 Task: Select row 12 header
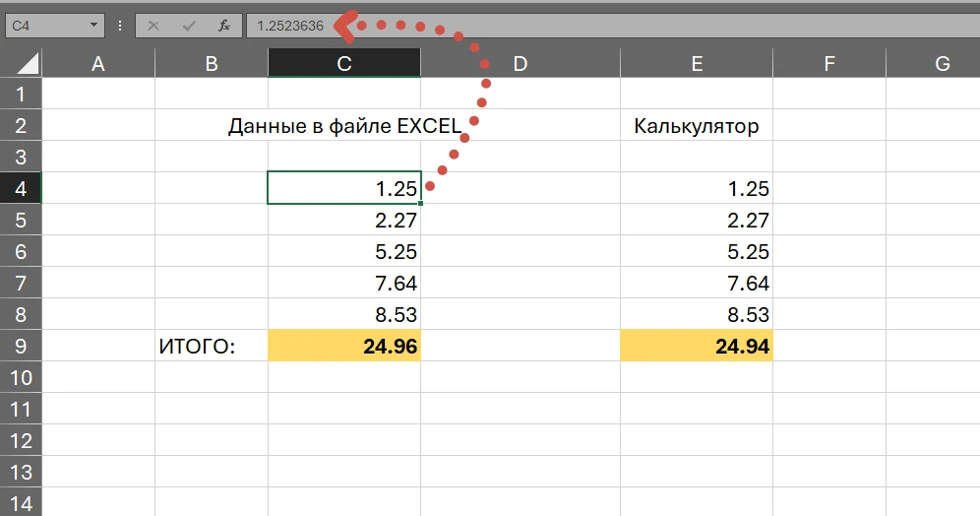point(21,440)
